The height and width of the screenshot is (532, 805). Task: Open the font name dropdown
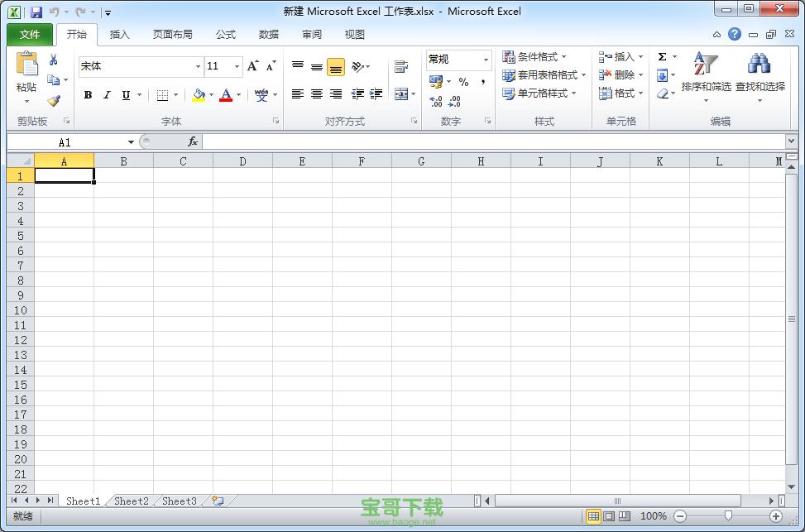(x=198, y=66)
